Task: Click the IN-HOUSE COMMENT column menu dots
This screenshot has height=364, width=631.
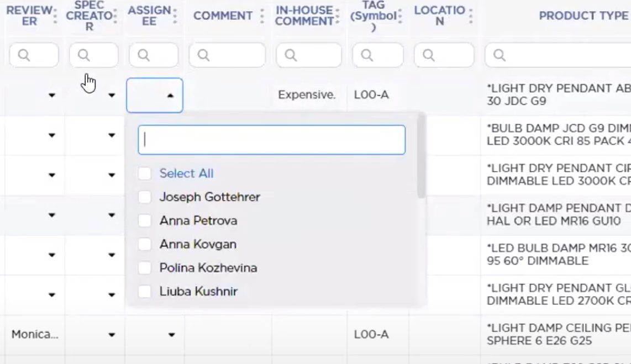Action: [338, 16]
